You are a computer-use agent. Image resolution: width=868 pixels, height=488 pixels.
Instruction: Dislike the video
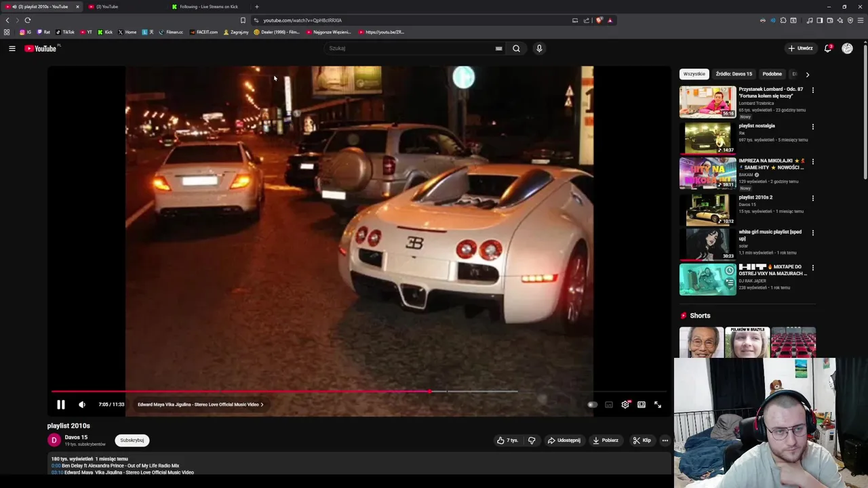[532, 441]
